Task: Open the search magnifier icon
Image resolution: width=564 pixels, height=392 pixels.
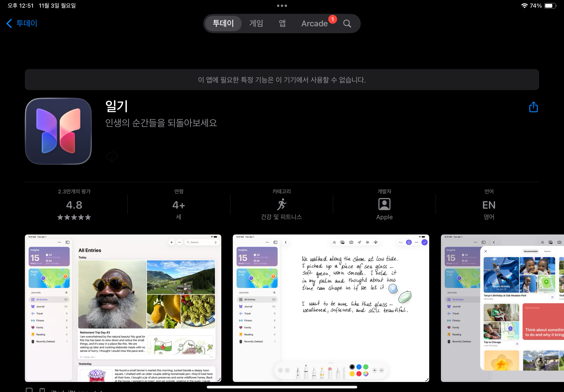Action: pos(347,24)
